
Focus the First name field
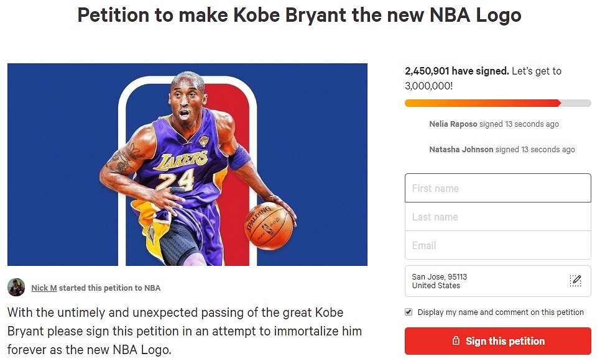[497, 188]
